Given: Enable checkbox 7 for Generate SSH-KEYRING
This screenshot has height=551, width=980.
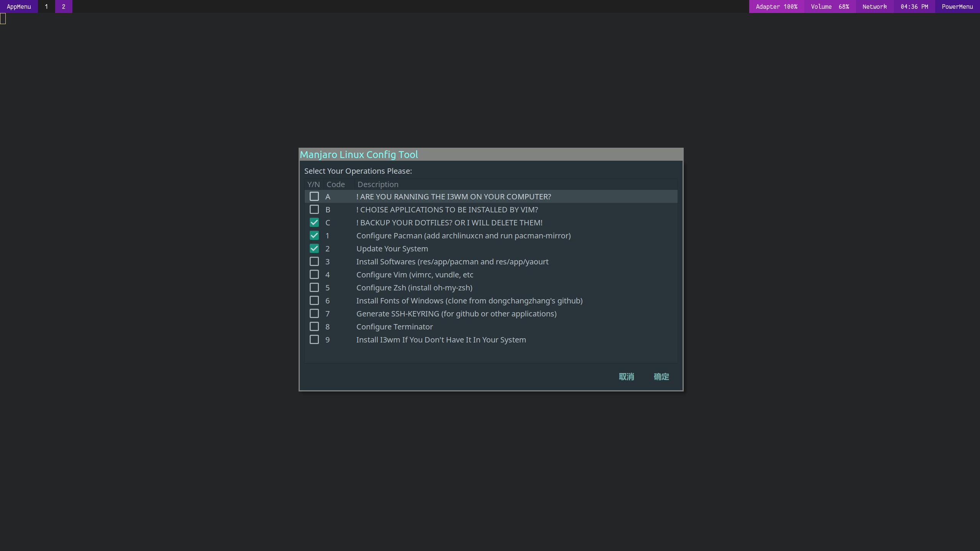Looking at the screenshot, I should [x=314, y=313].
